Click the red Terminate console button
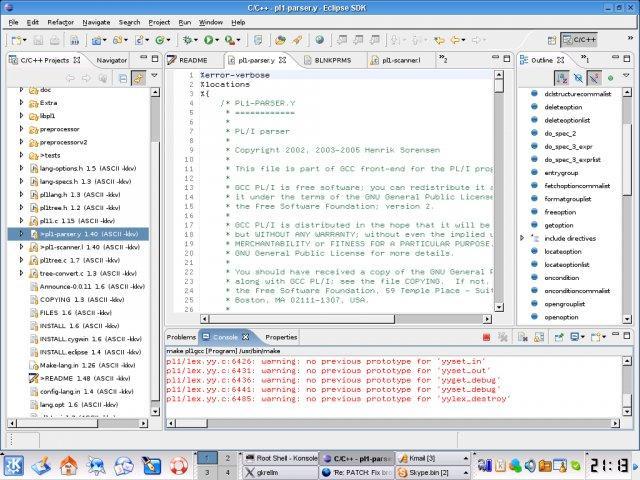 point(486,337)
